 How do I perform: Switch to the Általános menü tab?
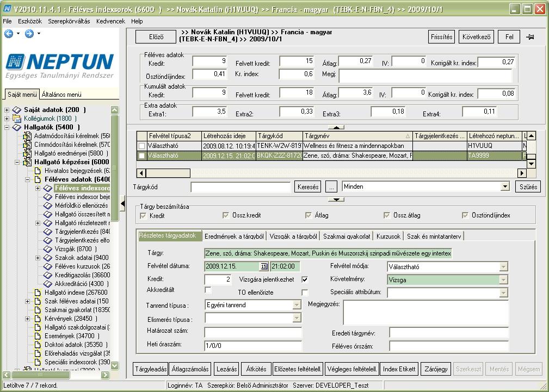tap(61, 95)
